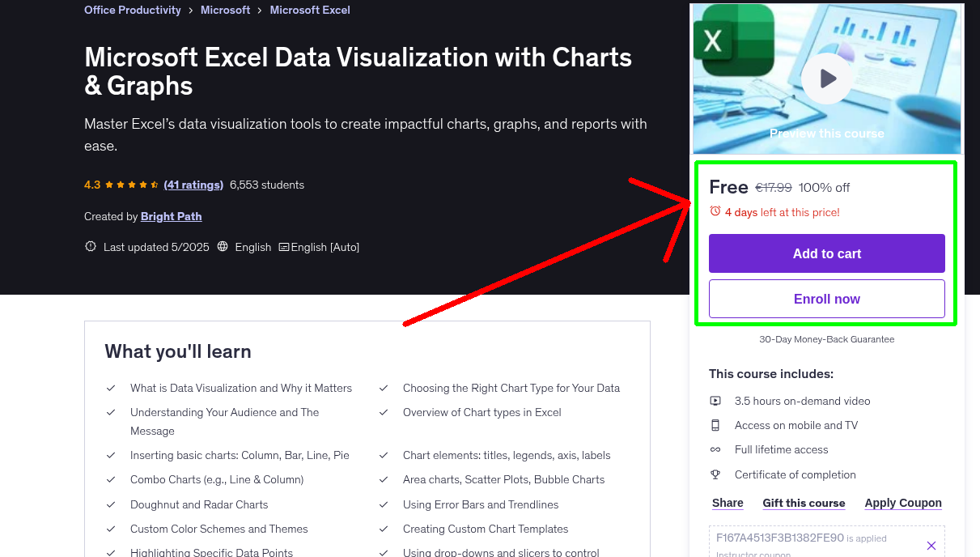Add the course to cart
The width and height of the screenshot is (980, 557).
tap(826, 253)
